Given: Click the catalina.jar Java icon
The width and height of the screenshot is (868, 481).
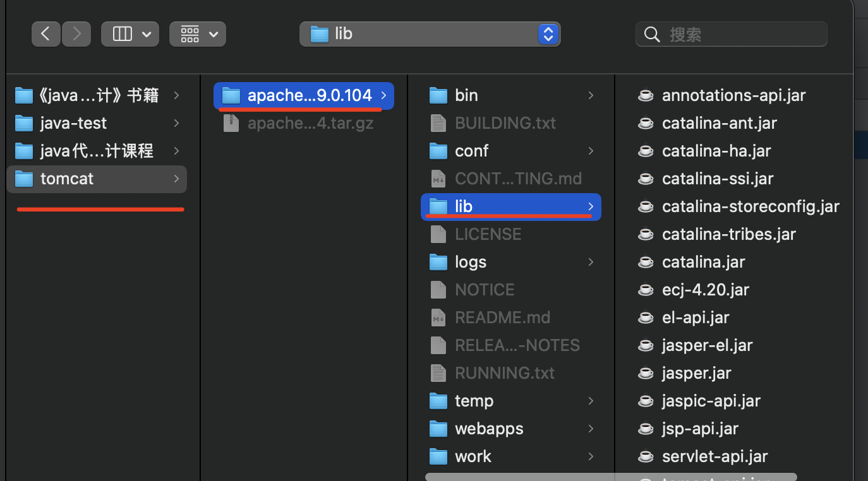Looking at the screenshot, I should coord(646,262).
